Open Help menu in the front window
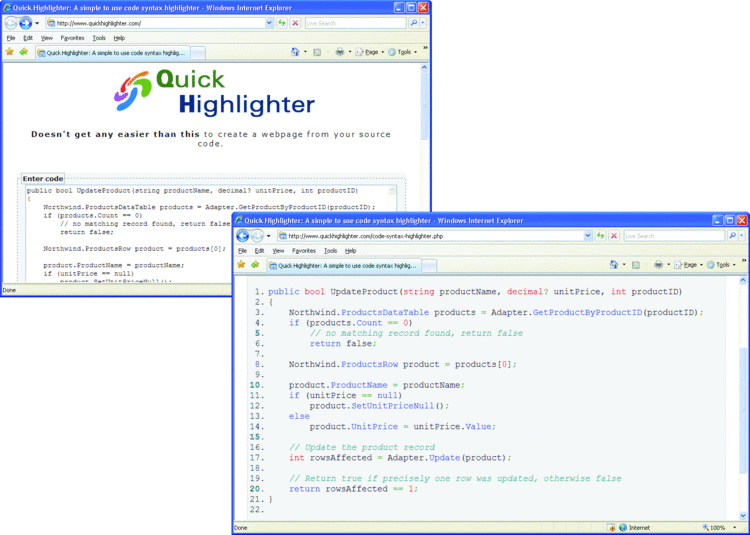 point(351,251)
